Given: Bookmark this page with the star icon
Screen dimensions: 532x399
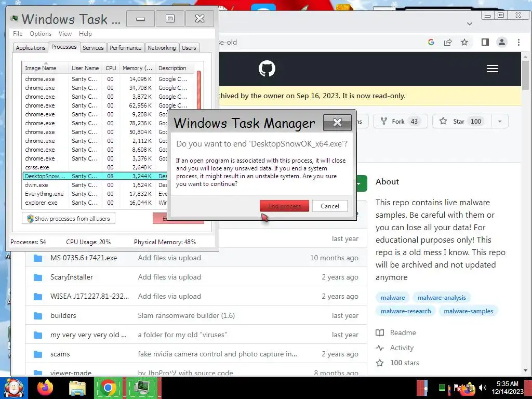Looking at the screenshot, I should pos(464,42).
